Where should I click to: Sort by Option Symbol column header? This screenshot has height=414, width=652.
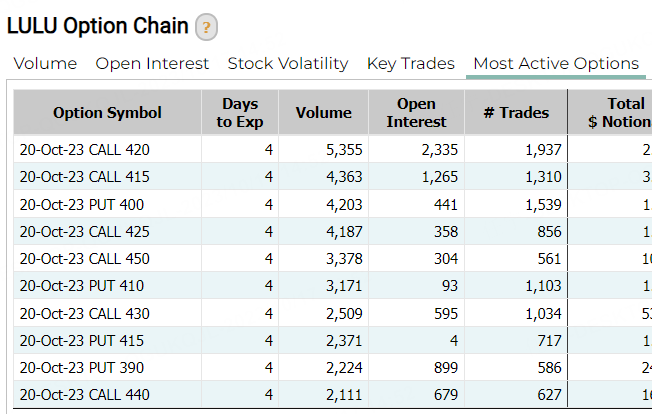[107, 113]
